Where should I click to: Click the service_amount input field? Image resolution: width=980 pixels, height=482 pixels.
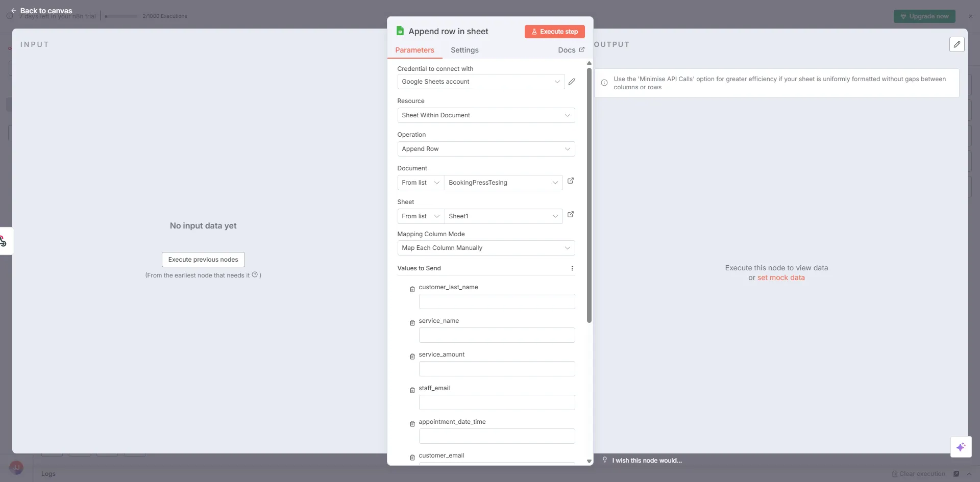coord(497,369)
